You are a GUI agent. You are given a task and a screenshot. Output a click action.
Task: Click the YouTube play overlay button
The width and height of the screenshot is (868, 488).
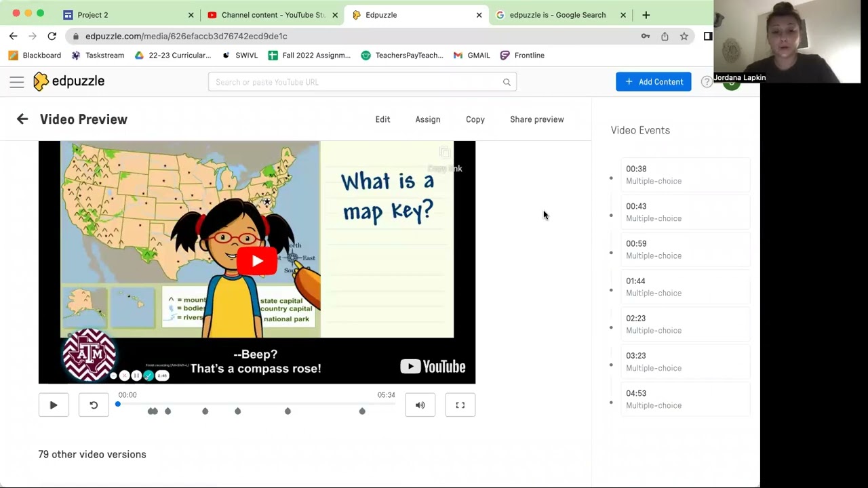[257, 261]
